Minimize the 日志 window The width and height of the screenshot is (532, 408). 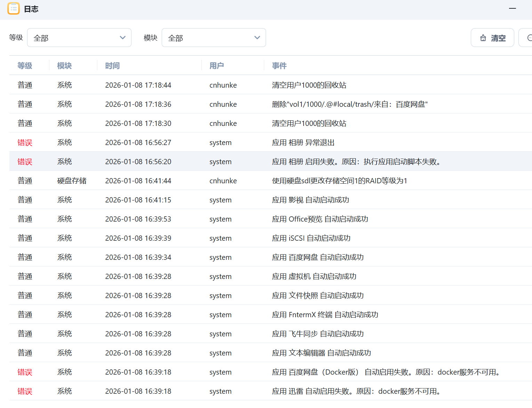512,9
